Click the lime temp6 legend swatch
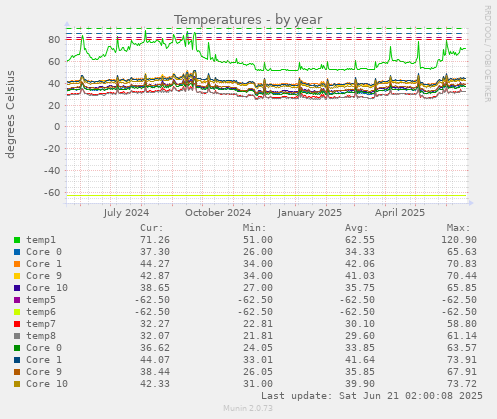This screenshot has width=497, height=419. tap(17, 312)
